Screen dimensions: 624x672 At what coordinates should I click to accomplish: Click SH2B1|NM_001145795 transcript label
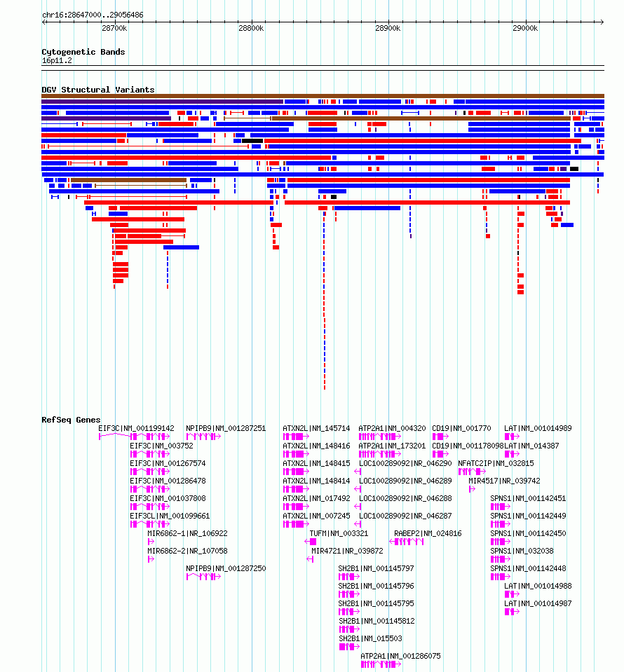click(376, 604)
